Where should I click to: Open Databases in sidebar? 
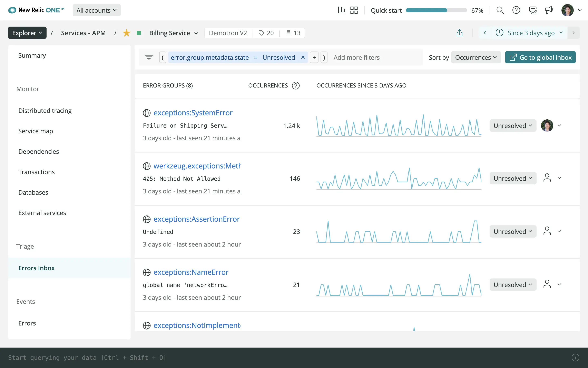69,192
